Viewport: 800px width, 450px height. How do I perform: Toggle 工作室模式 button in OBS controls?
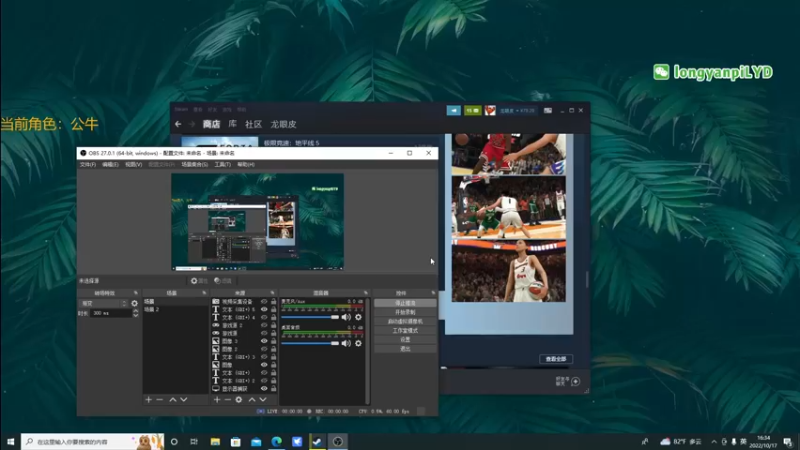[x=405, y=331]
